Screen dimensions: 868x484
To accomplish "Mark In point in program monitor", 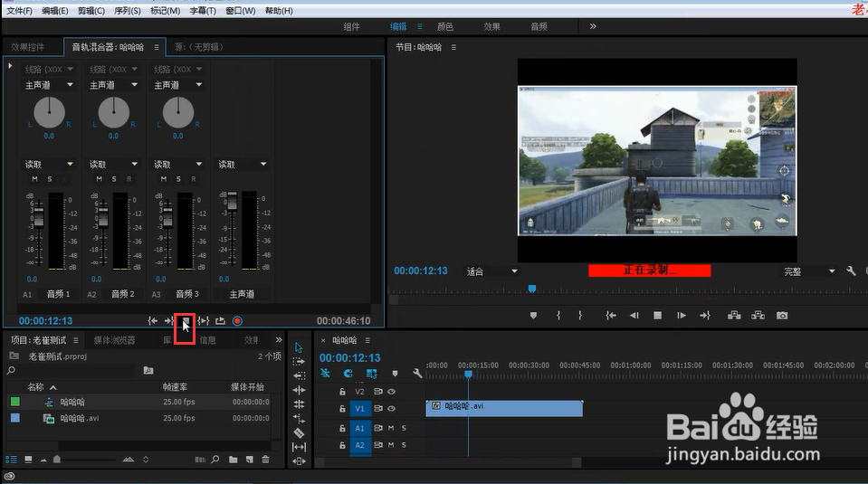I will coord(558,316).
